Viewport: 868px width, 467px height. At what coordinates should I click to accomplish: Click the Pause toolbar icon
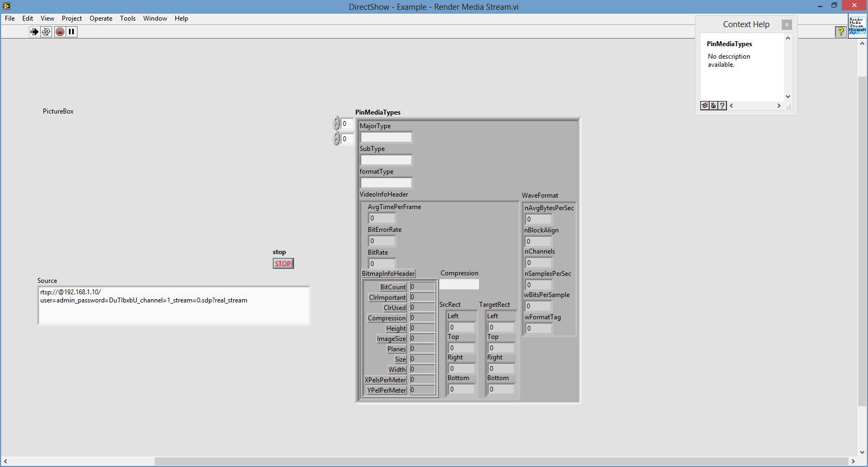[x=72, y=31]
